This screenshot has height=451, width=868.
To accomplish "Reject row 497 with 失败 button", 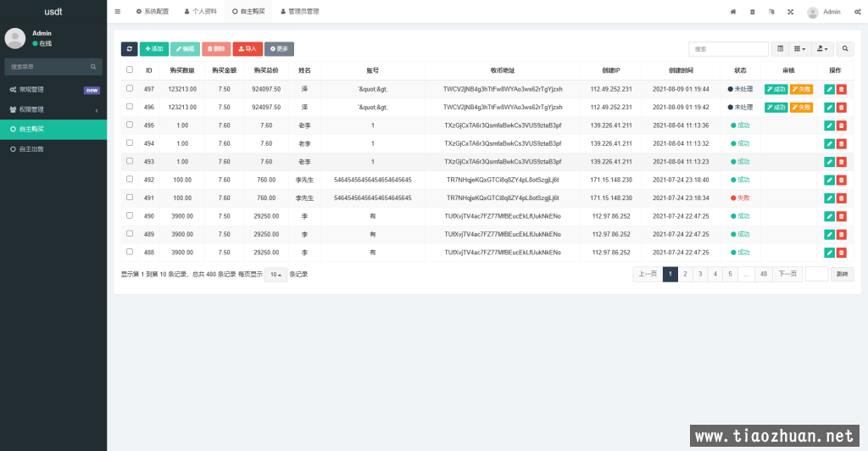I will click(801, 89).
